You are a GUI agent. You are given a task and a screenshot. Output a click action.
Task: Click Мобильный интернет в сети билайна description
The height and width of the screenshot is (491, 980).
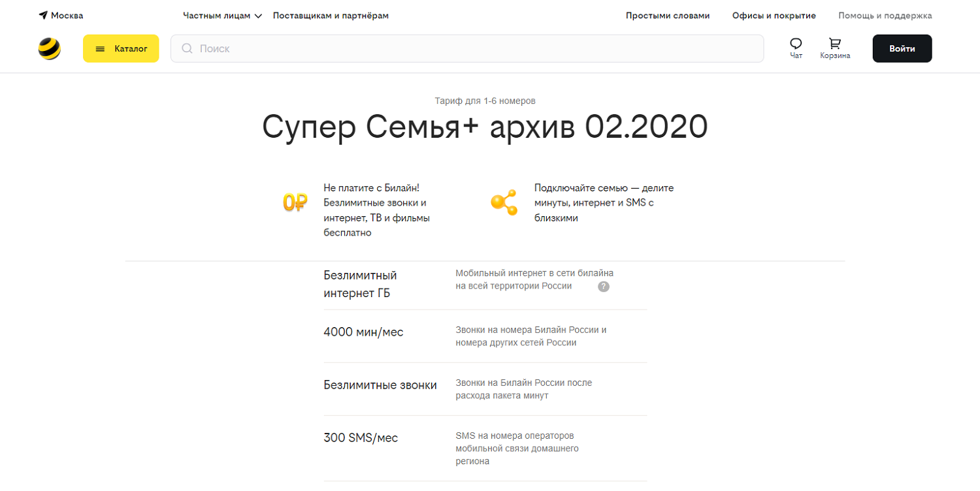click(534, 279)
